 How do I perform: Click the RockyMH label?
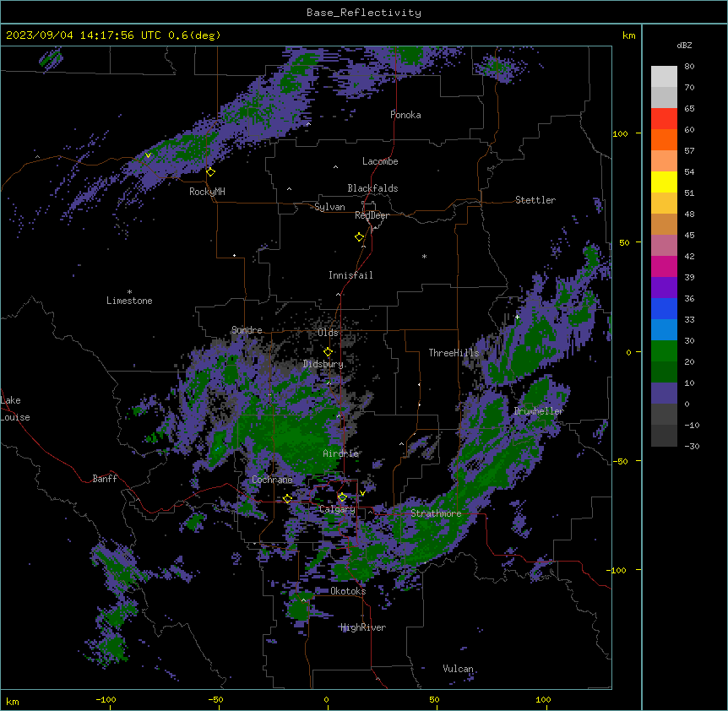[207, 192]
